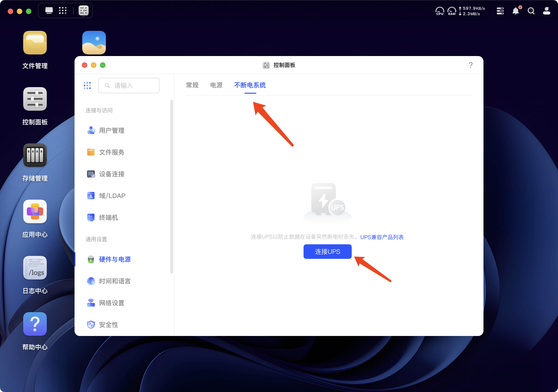558x392 pixels.
Task: Click the user account avatar icon
Action: point(547,11)
